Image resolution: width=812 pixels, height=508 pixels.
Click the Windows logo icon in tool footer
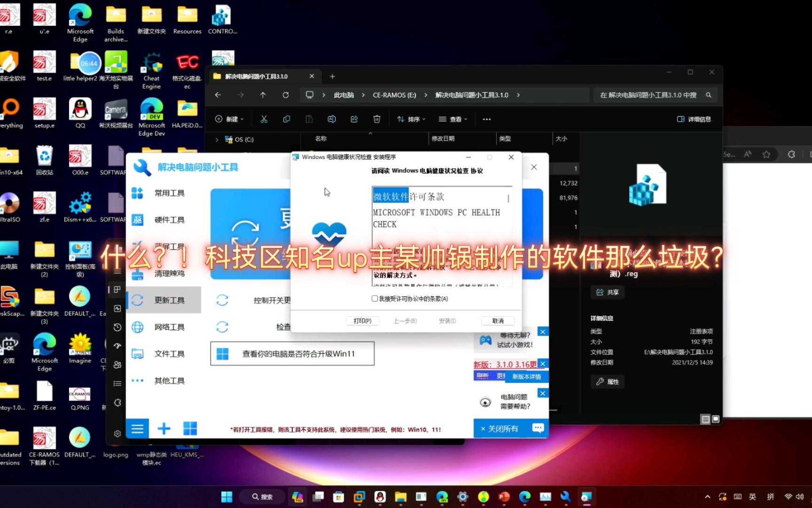click(x=190, y=429)
